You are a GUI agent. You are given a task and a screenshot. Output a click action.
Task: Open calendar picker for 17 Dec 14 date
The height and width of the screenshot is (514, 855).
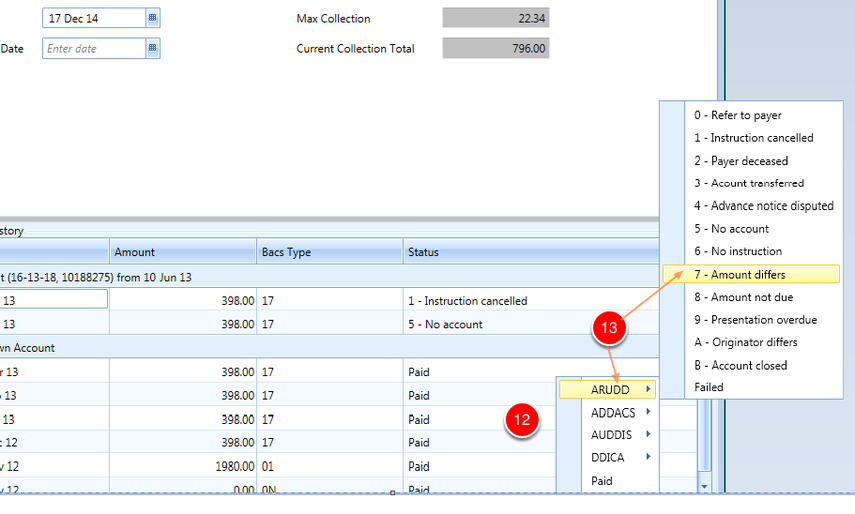point(153,18)
